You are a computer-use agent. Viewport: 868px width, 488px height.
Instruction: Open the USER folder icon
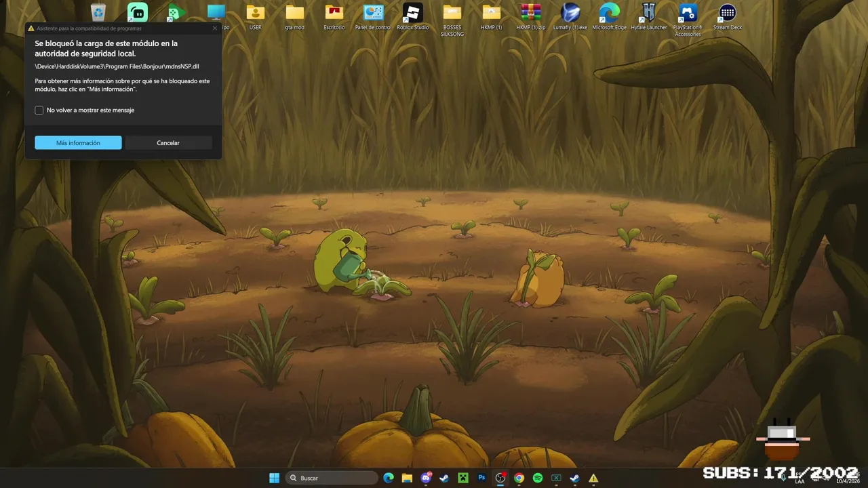(x=256, y=17)
